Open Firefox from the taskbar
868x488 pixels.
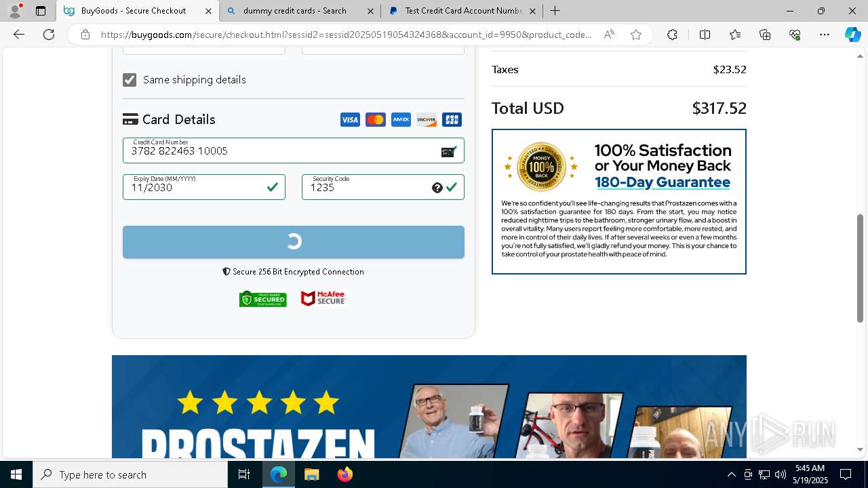click(344, 474)
